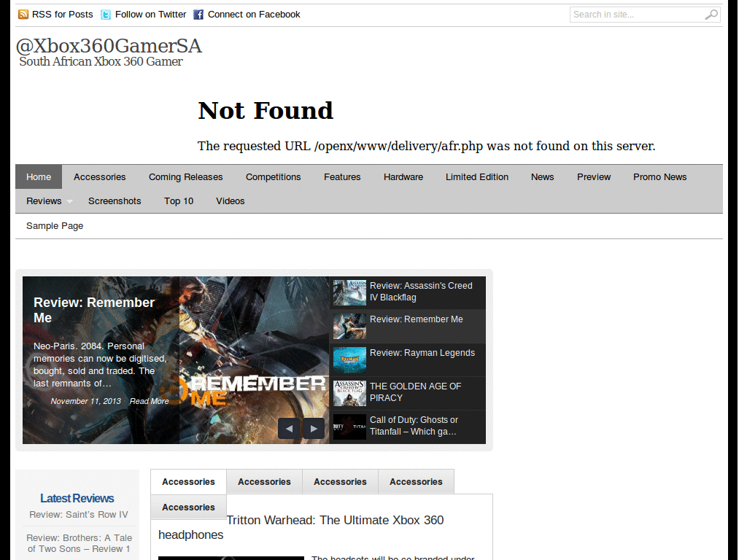This screenshot has width=747, height=560.
Task: Click the Twitter bird icon
Action: [x=106, y=15]
